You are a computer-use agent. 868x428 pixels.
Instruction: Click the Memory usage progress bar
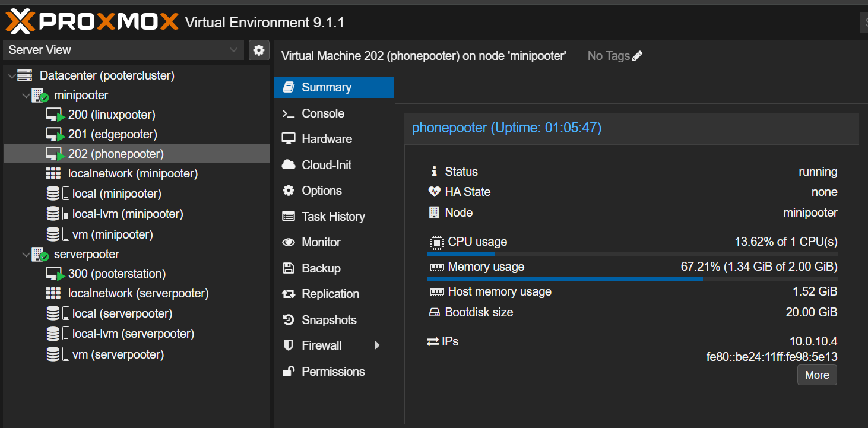tap(632, 278)
